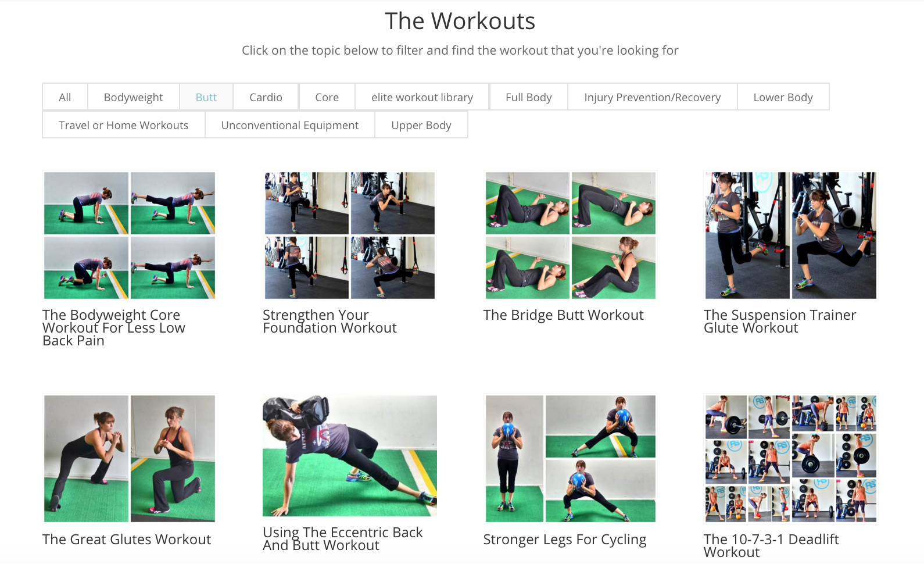Open the Eccentric Back And Butt Workout image
Viewport: 924px width, 564px height.
click(350, 456)
